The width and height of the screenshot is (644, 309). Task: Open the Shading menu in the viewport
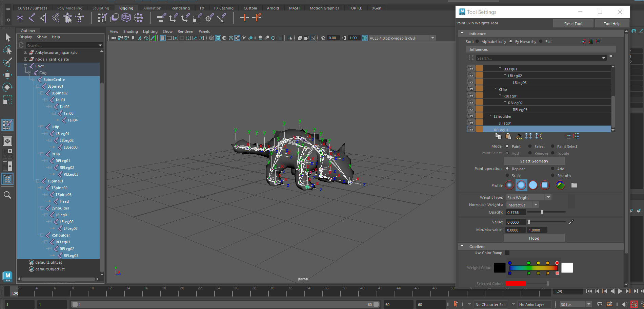pos(130,31)
